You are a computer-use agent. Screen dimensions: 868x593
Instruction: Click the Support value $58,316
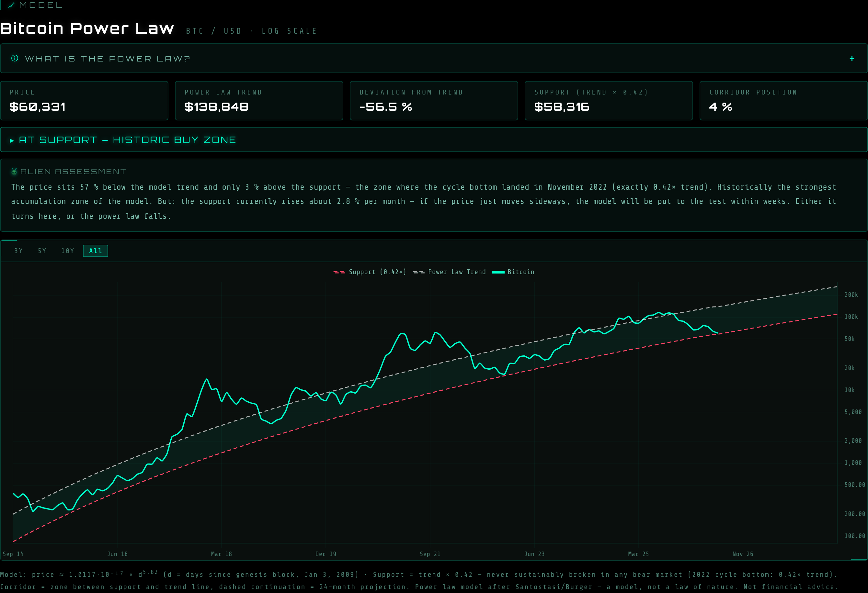coord(562,107)
